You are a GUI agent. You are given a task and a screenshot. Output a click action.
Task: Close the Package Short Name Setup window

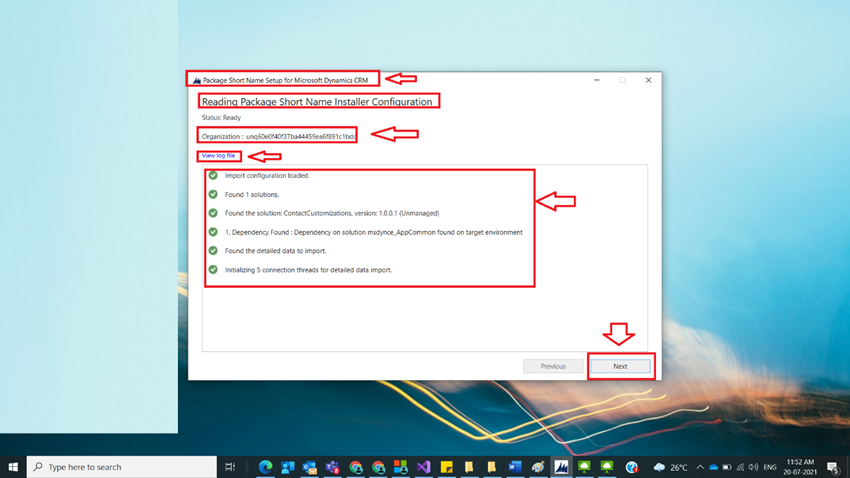[648, 80]
